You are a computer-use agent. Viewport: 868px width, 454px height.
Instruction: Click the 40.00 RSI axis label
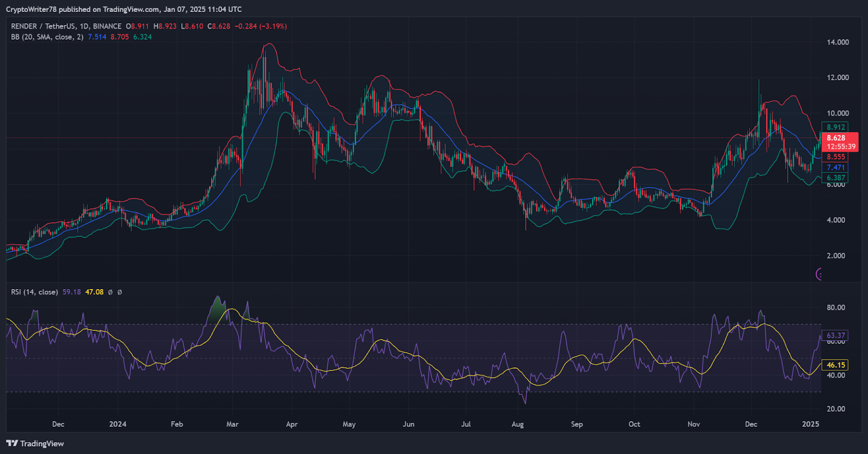tap(836, 375)
